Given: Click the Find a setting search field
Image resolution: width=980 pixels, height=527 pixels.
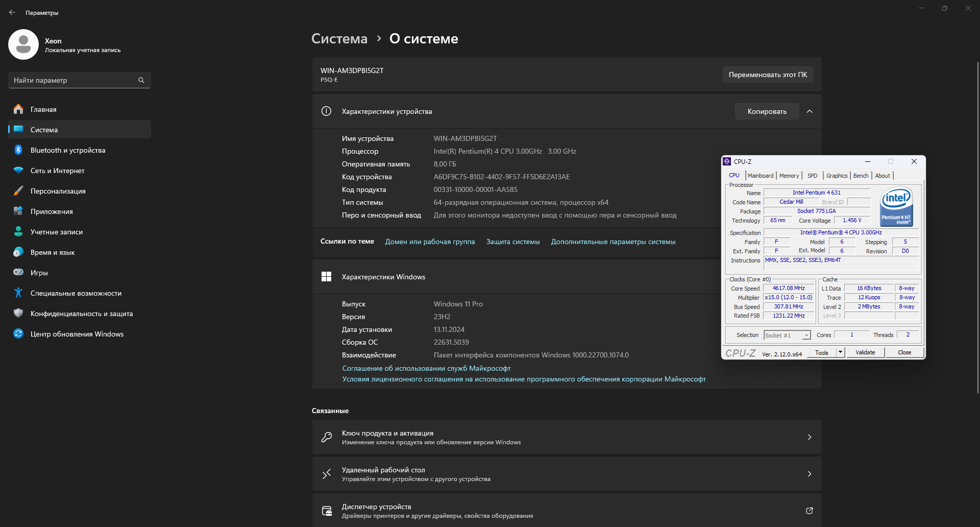Looking at the screenshot, I should [74, 80].
